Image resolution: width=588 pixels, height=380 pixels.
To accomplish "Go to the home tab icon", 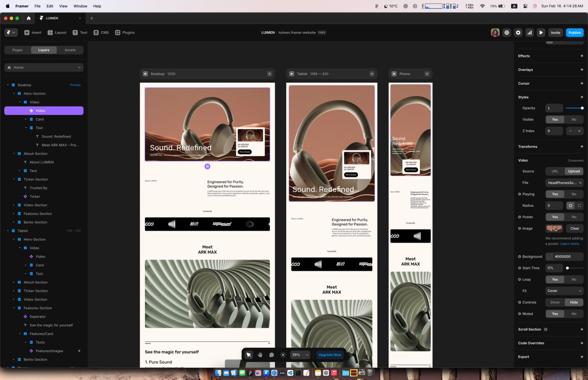I will pos(28,18).
